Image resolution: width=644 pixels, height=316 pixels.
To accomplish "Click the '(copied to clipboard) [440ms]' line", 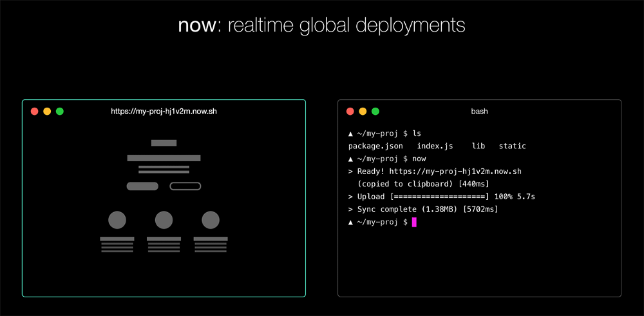I will click(423, 184).
